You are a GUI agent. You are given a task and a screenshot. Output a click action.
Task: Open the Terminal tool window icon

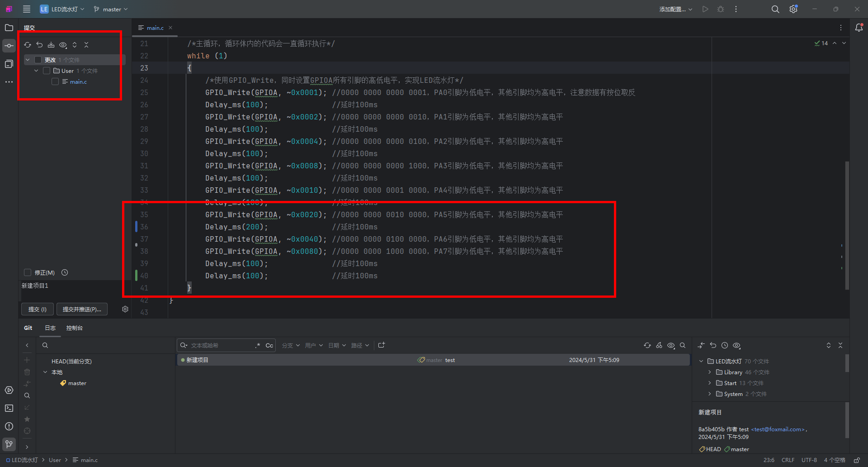pos(9,408)
